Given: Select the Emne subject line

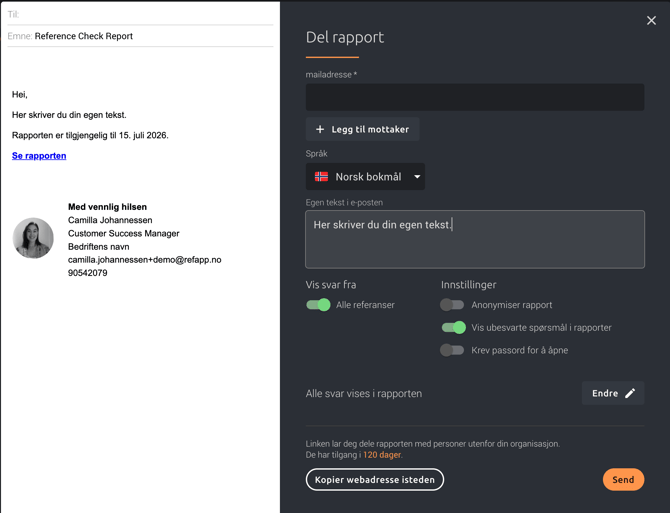Looking at the screenshot, I should tap(84, 36).
